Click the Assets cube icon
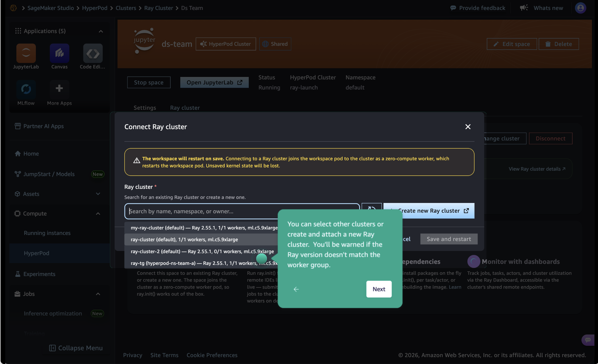Screen dimensions: 598x364 pos(17,194)
